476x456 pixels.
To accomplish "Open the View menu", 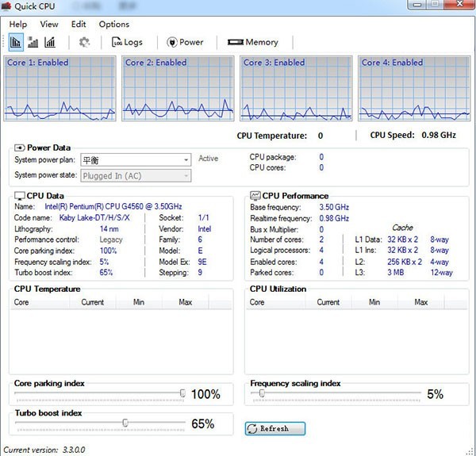I will (x=49, y=25).
